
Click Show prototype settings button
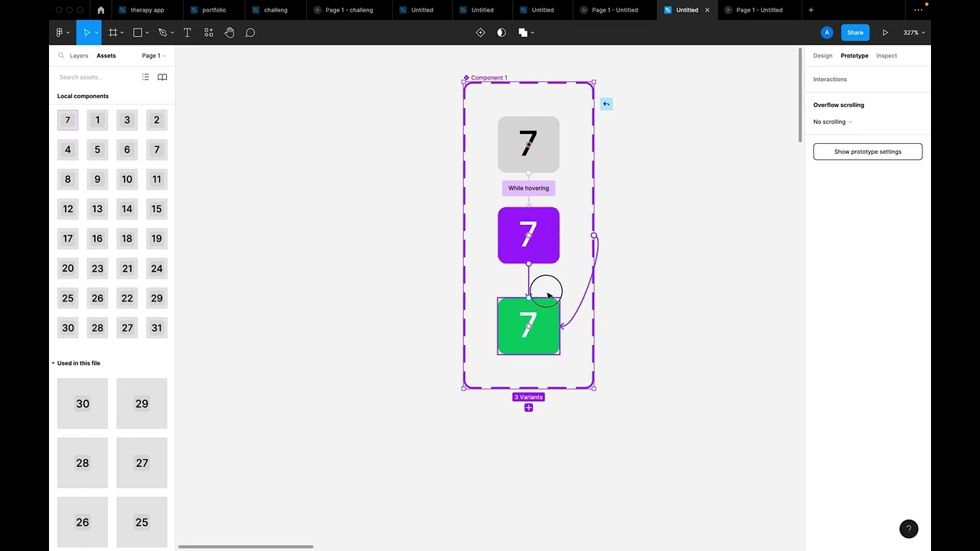coord(867,152)
